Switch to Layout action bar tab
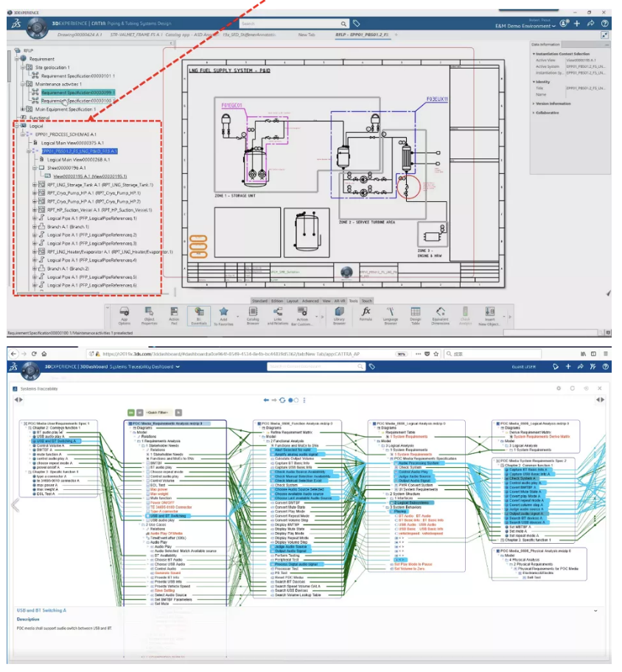Screen dimensions: 622x672 [293, 301]
